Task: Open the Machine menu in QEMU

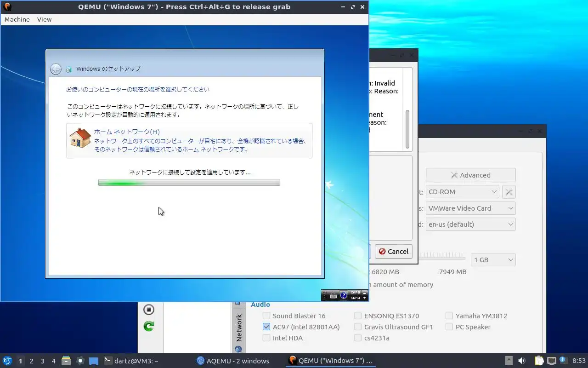Action: (17, 19)
